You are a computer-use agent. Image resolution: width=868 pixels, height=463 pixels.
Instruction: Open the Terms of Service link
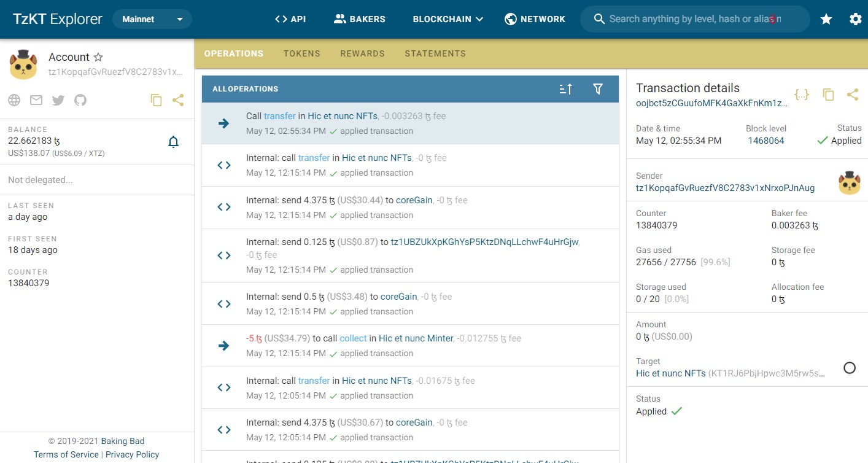click(66, 454)
